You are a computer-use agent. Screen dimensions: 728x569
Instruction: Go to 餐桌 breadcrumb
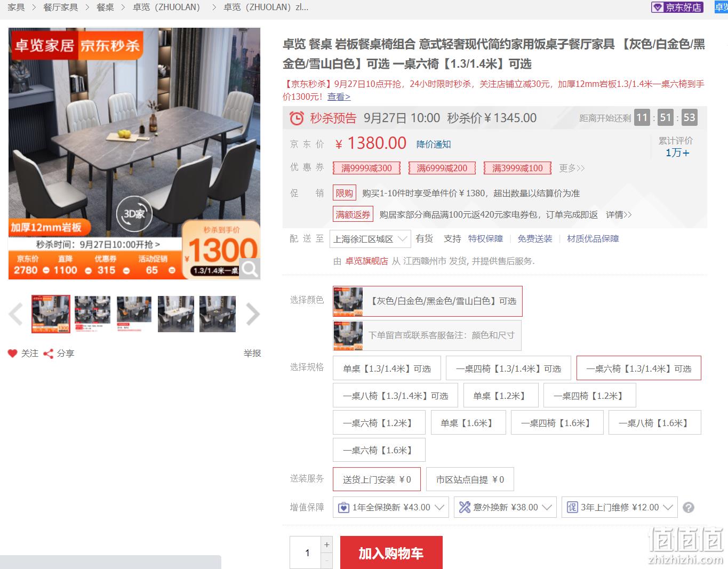click(x=105, y=7)
